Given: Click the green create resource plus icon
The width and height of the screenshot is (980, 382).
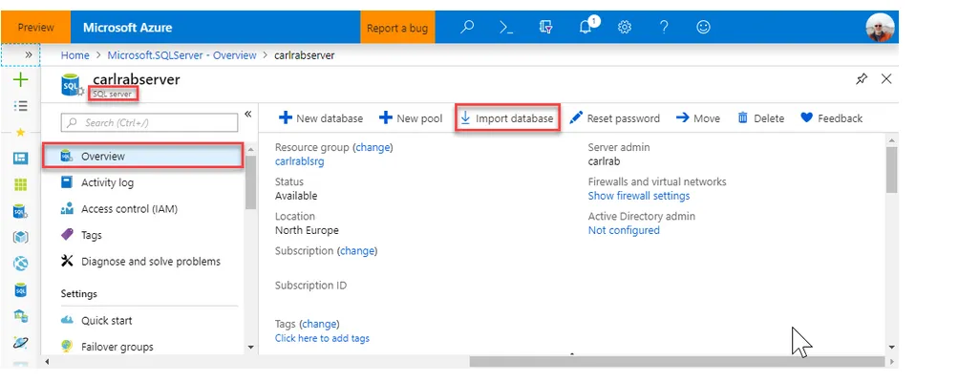Looking at the screenshot, I should (x=21, y=80).
